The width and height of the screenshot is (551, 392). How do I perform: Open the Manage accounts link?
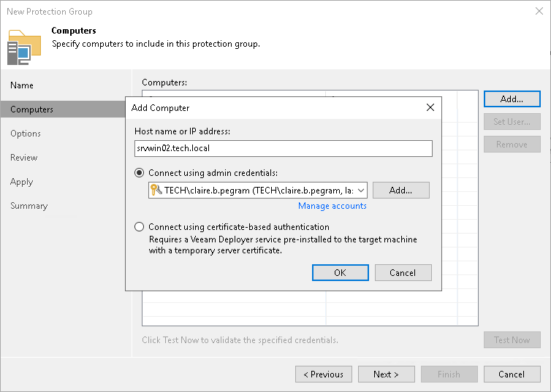pos(332,206)
